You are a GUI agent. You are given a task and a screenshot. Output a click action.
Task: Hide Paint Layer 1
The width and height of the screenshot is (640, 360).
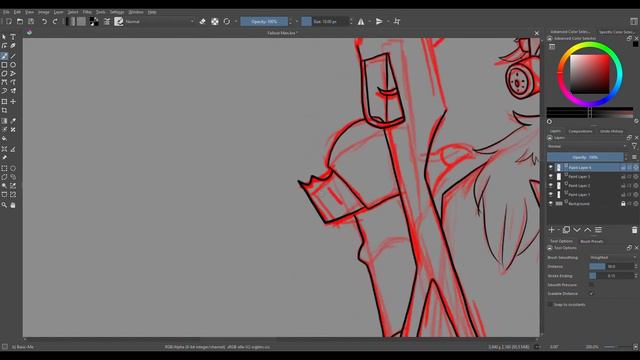point(550,194)
